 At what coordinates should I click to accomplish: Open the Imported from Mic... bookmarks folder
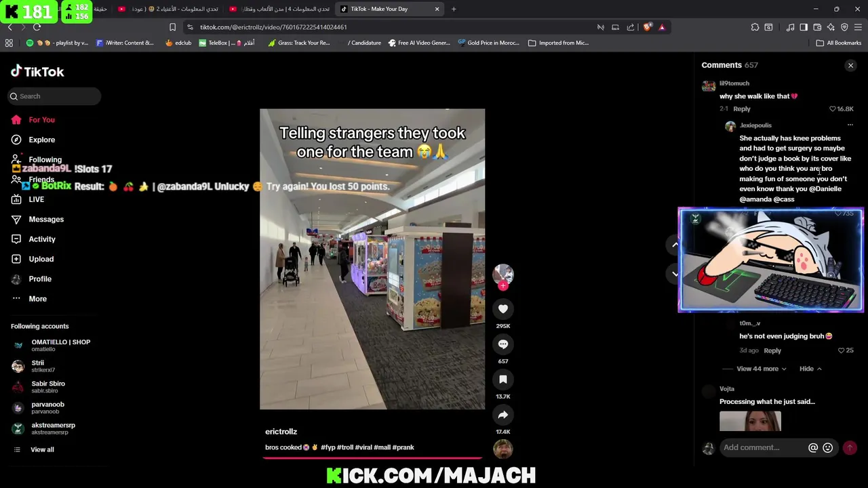tap(558, 43)
